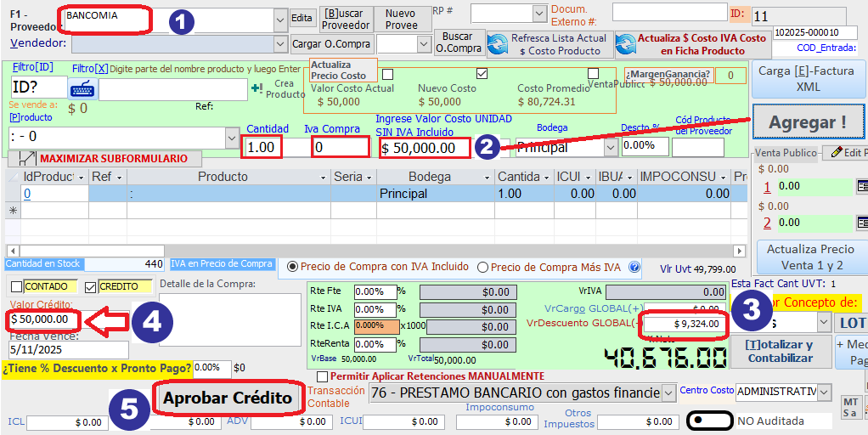
Task: Click calculator icon next to Venta 1 price
Action: click(861, 185)
